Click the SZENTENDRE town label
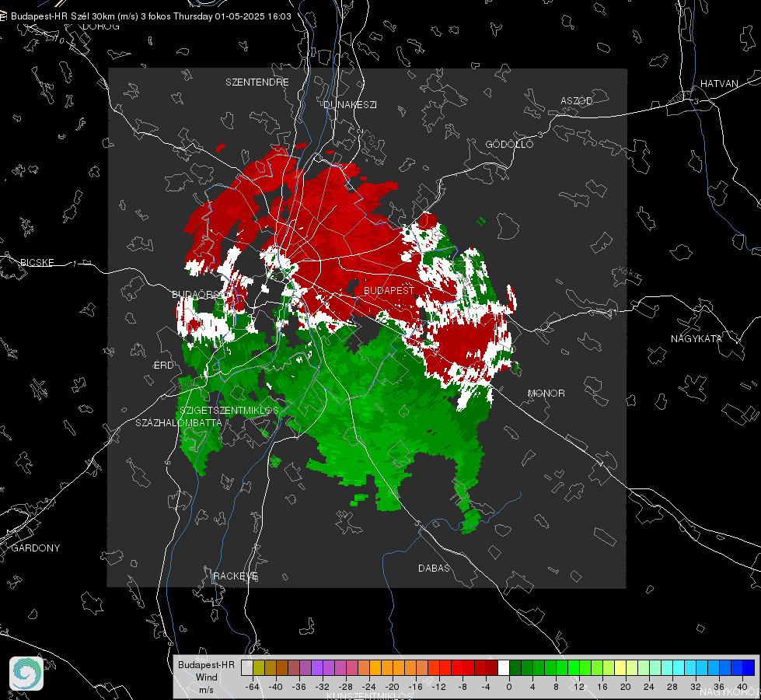The width and height of the screenshot is (761, 700). coord(257,82)
